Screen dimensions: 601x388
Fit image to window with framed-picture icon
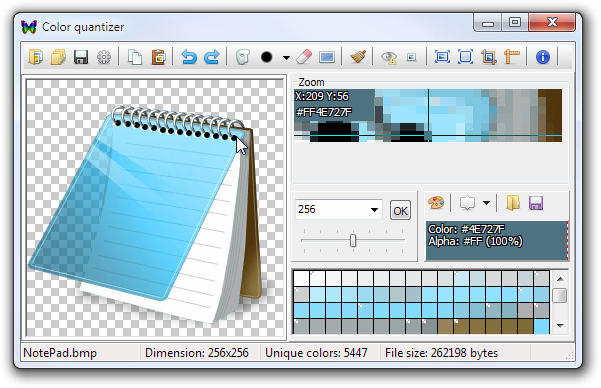442,57
